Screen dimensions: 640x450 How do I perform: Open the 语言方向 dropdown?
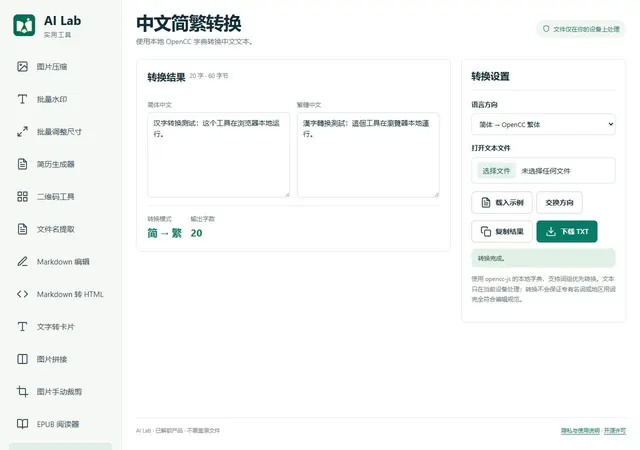pyautogui.click(x=543, y=124)
